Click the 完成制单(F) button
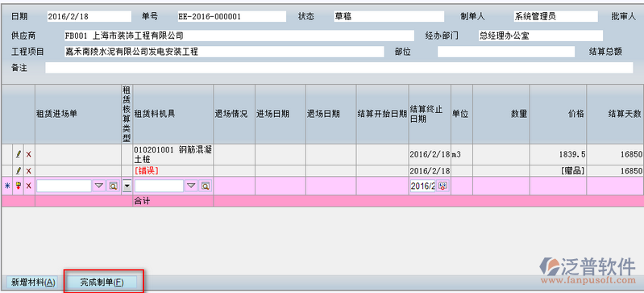The width and height of the screenshot is (644, 293). coord(102,282)
